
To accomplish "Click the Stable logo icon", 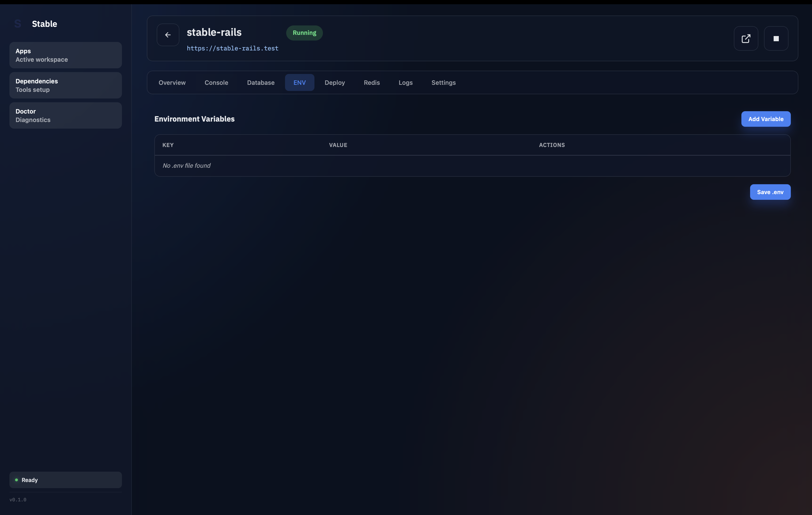I will click(x=18, y=24).
